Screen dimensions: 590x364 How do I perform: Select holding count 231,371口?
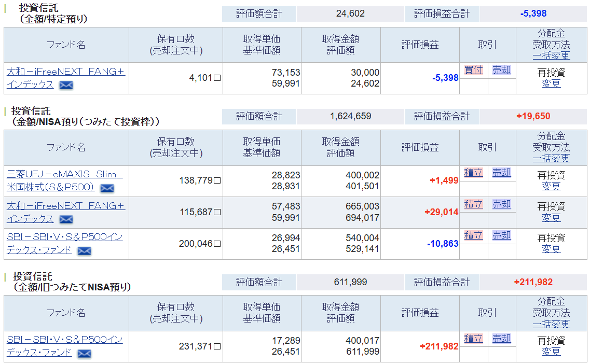pyautogui.click(x=200, y=346)
